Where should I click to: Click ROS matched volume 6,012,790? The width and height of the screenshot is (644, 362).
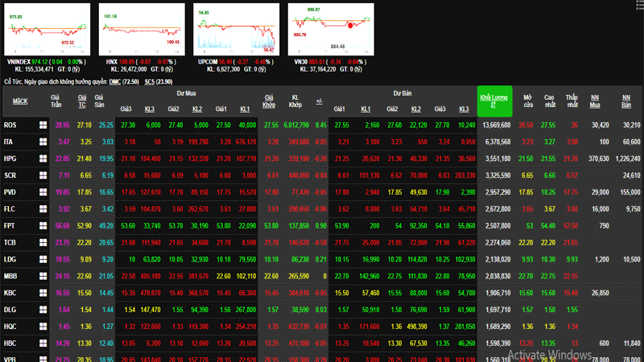296,125
